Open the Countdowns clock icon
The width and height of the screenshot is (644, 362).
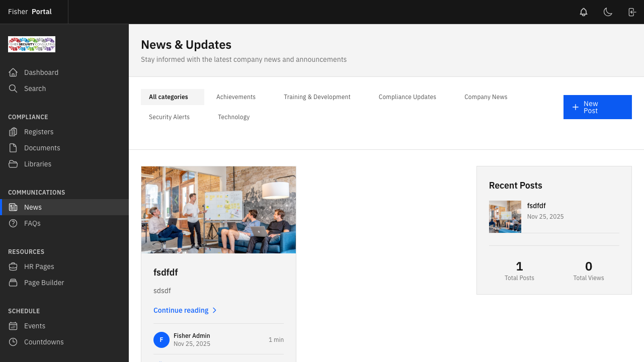(14, 342)
